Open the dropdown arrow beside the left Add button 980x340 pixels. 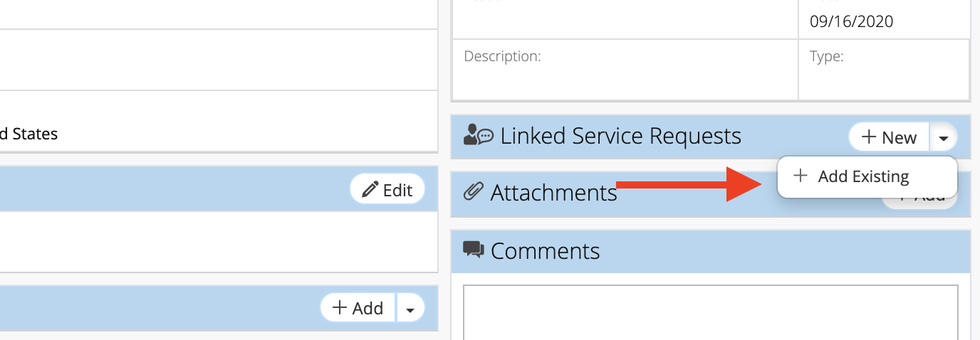pos(410,308)
